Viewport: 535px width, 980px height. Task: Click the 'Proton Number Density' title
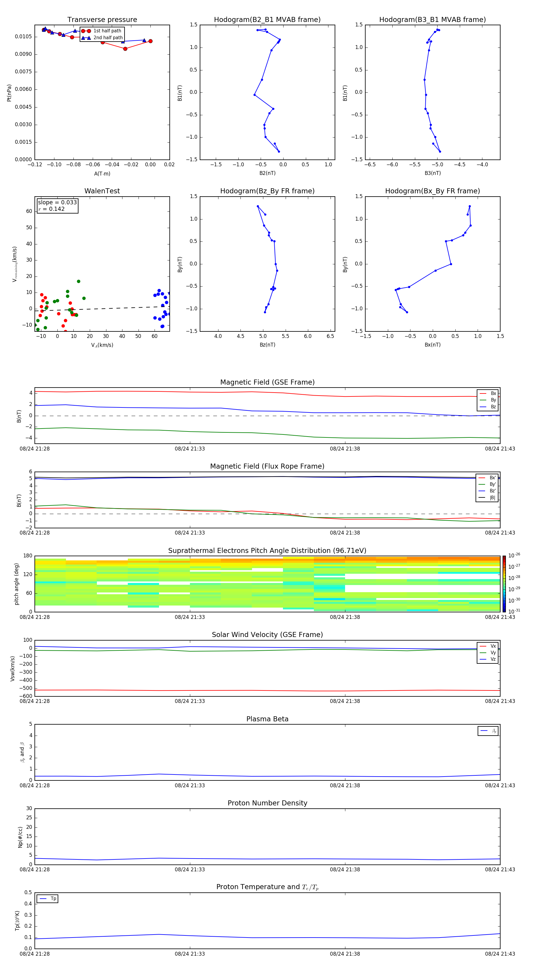coord(267,803)
